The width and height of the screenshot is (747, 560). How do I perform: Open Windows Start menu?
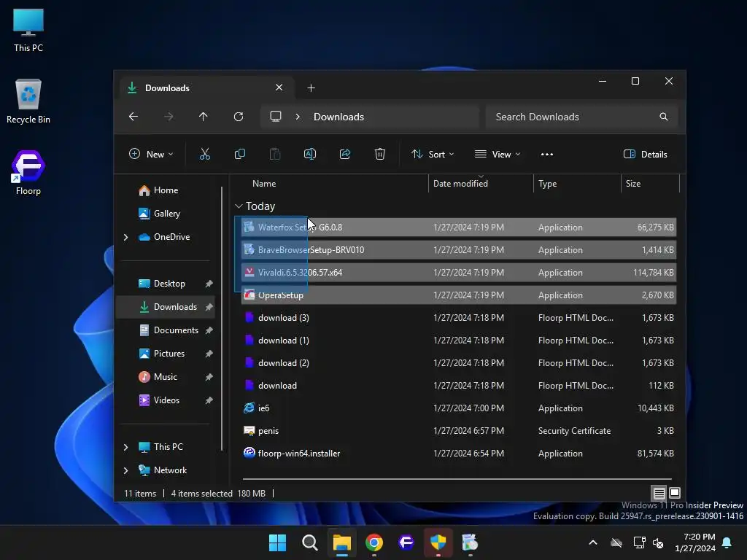point(277,542)
